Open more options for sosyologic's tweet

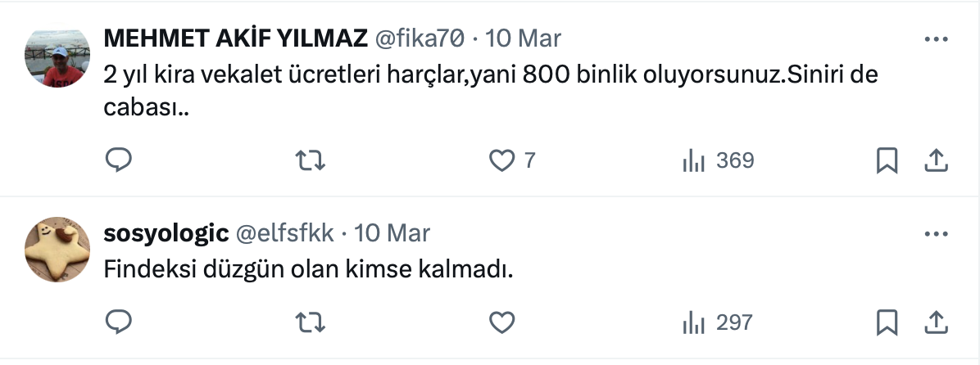936,234
